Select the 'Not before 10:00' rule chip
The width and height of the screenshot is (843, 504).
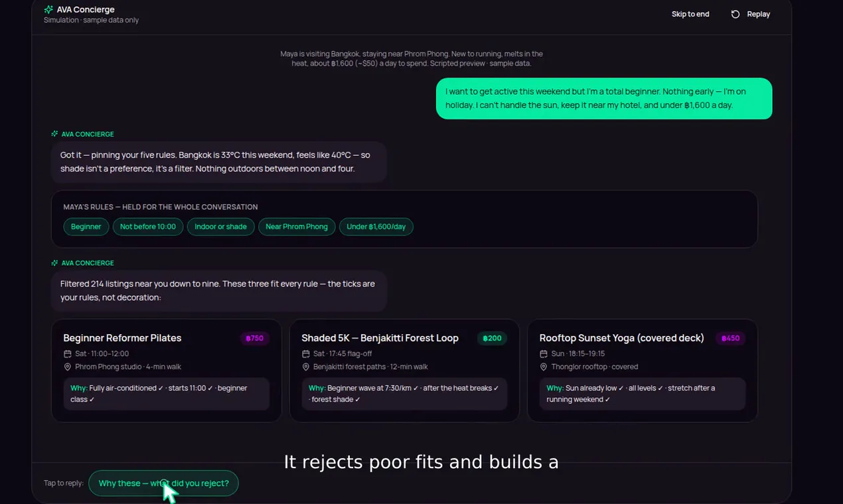point(148,227)
